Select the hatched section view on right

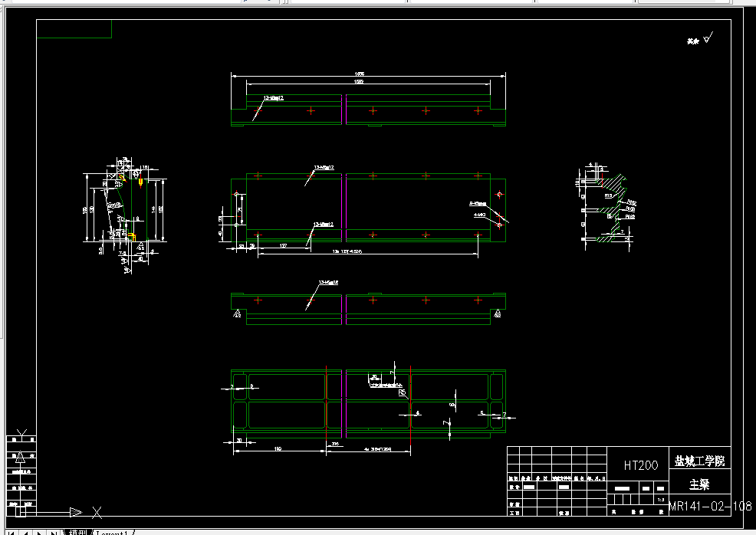610,208
